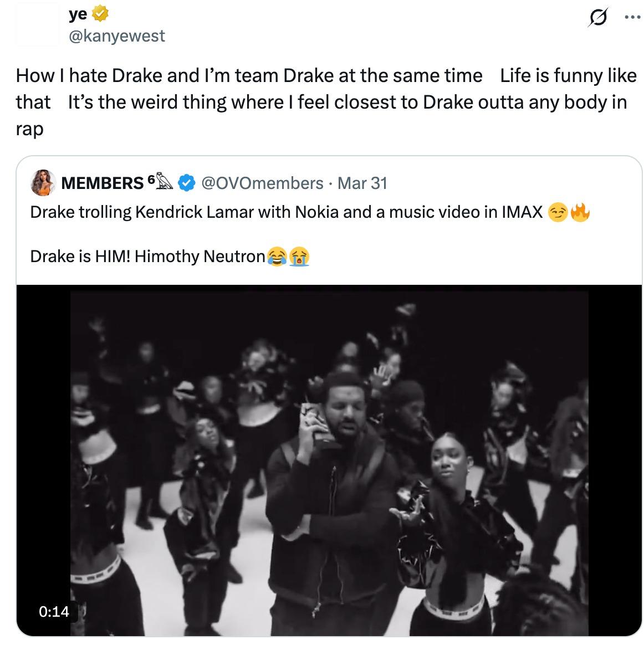This screenshot has height=645, width=644.
Task: Click the smirking face emoji
Action: pos(558,213)
